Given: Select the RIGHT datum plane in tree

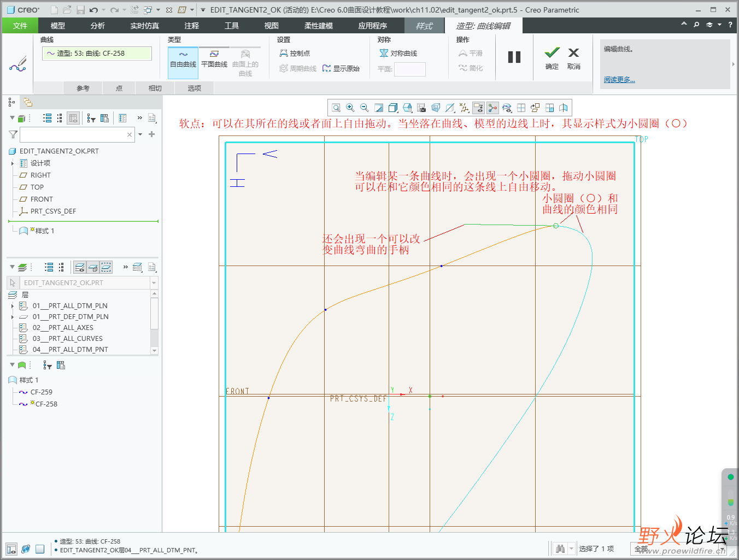Looking at the screenshot, I should [40, 175].
